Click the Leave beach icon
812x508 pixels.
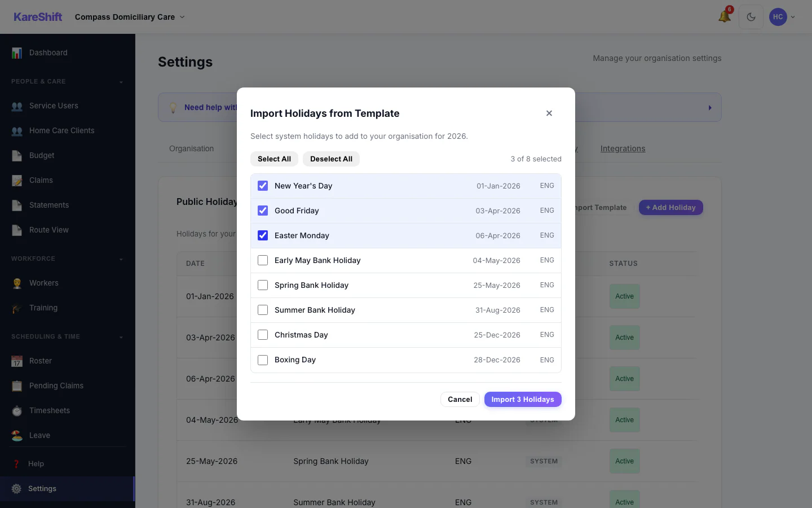pos(17,436)
